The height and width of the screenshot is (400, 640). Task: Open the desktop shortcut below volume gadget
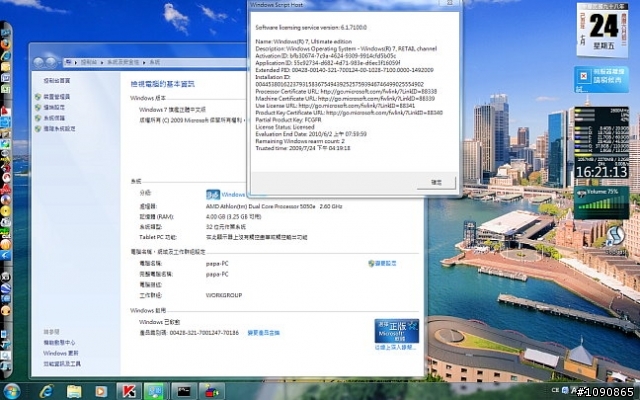click(x=615, y=238)
